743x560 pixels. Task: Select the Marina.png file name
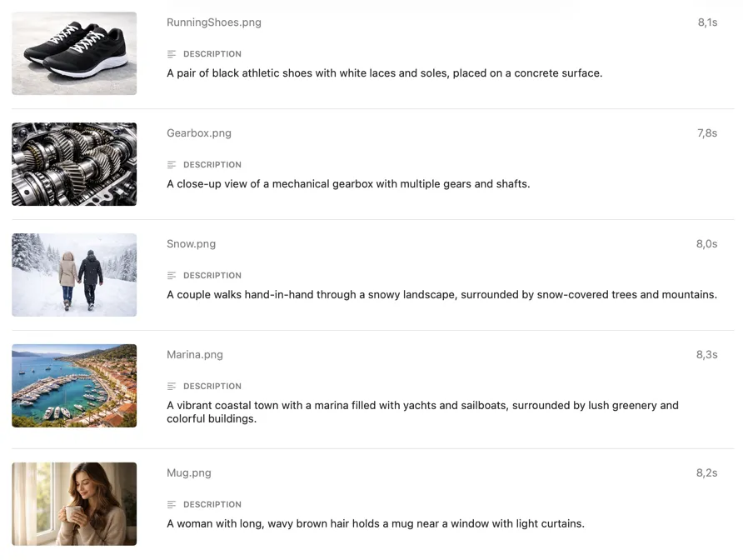[x=195, y=355]
